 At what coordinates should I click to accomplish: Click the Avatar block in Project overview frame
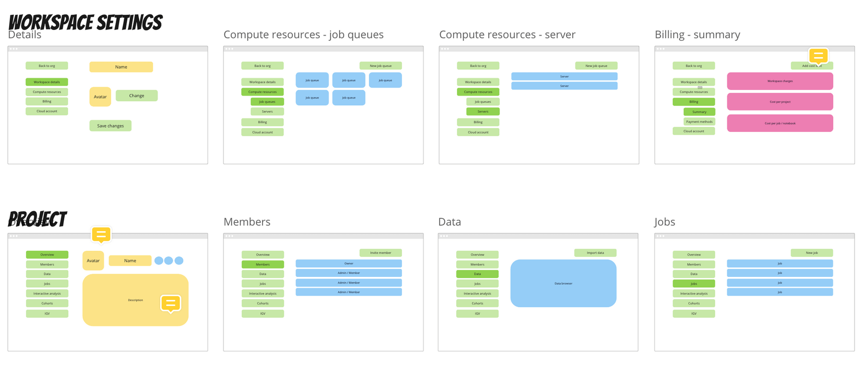[x=93, y=261]
